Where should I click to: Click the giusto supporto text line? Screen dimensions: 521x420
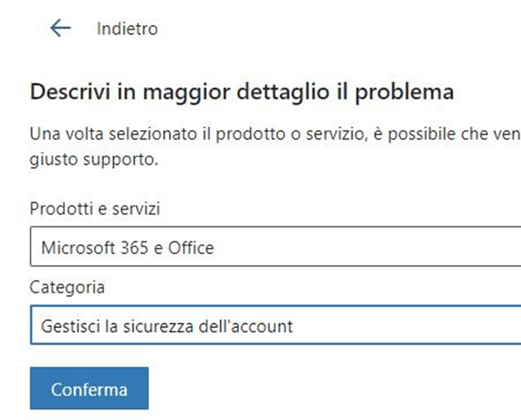tap(94, 160)
